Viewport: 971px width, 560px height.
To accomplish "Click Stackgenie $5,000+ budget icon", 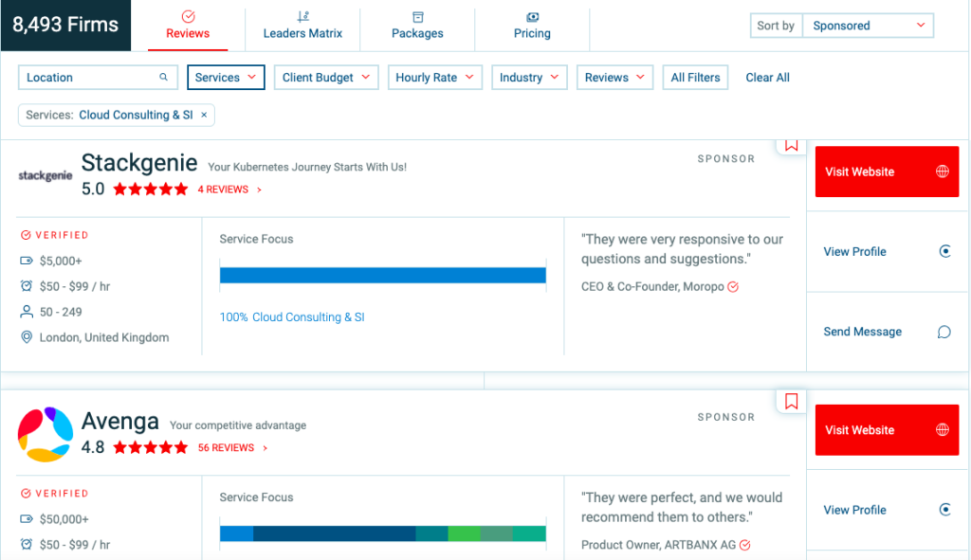I will point(26,261).
